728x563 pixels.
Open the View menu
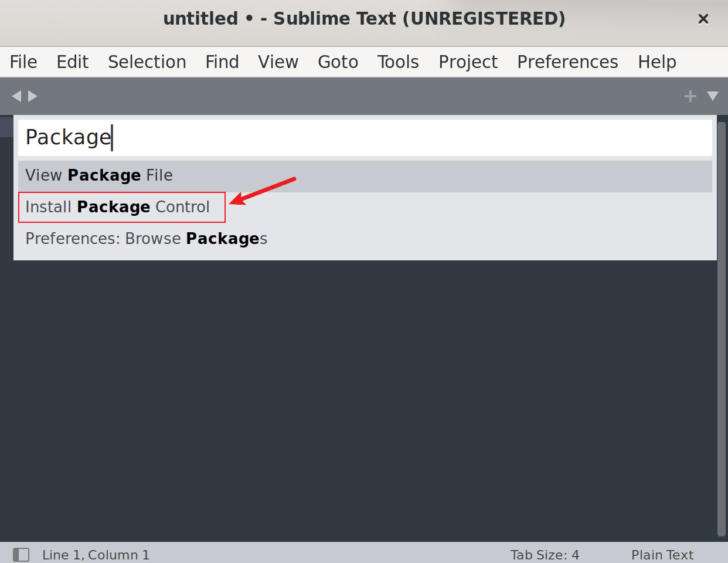(278, 62)
